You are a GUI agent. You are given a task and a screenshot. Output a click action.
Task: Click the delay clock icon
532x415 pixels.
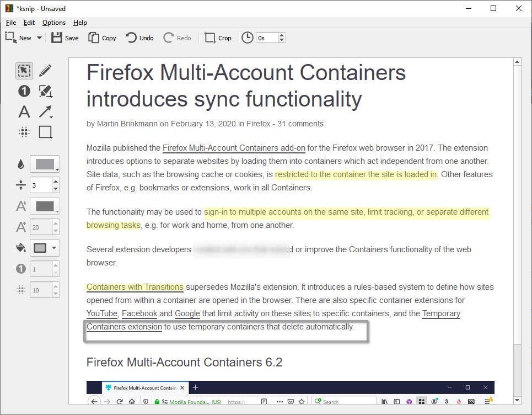(248, 38)
